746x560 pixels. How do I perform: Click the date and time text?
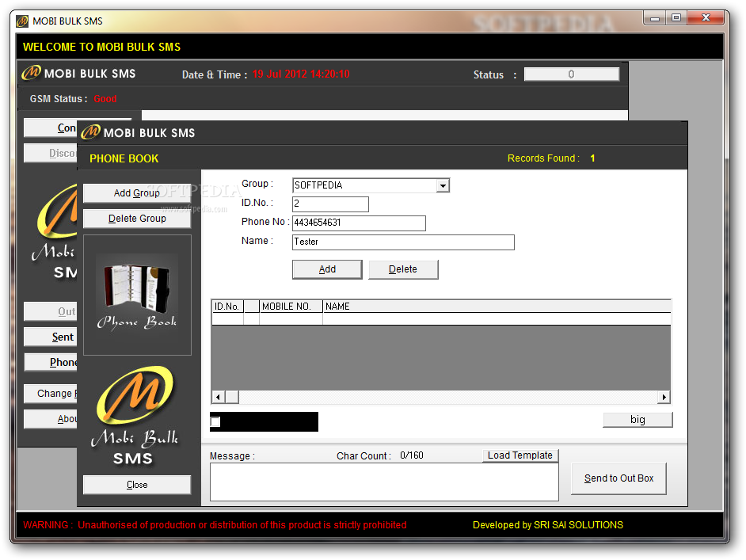301,74
